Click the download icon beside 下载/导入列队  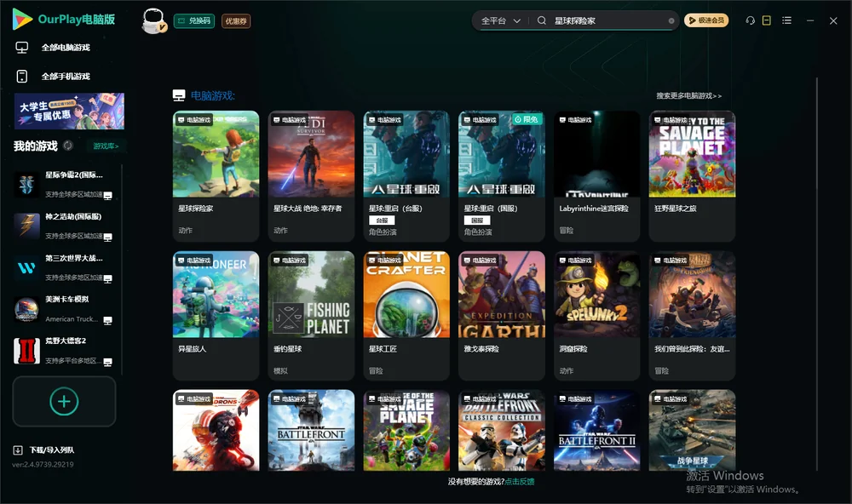(x=18, y=450)
